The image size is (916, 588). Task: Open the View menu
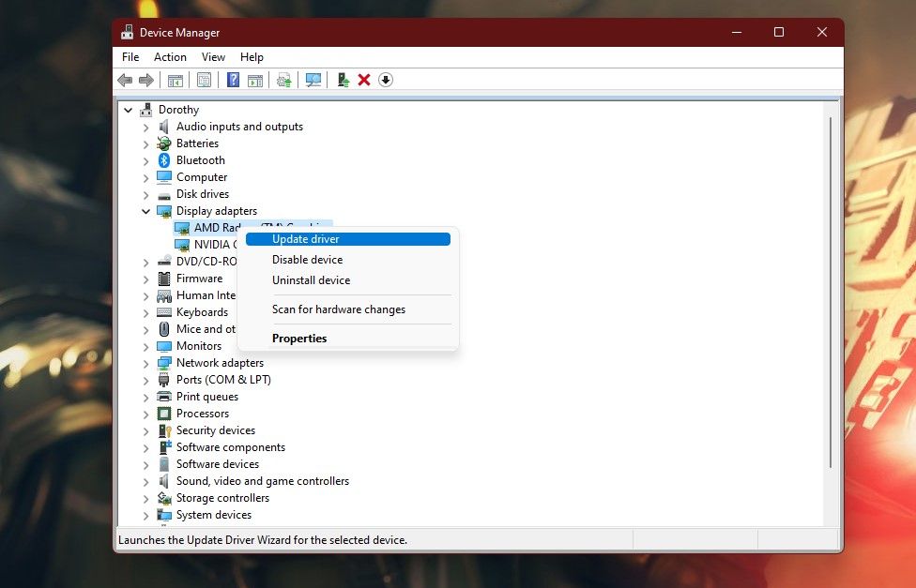(x=213, y=57)
